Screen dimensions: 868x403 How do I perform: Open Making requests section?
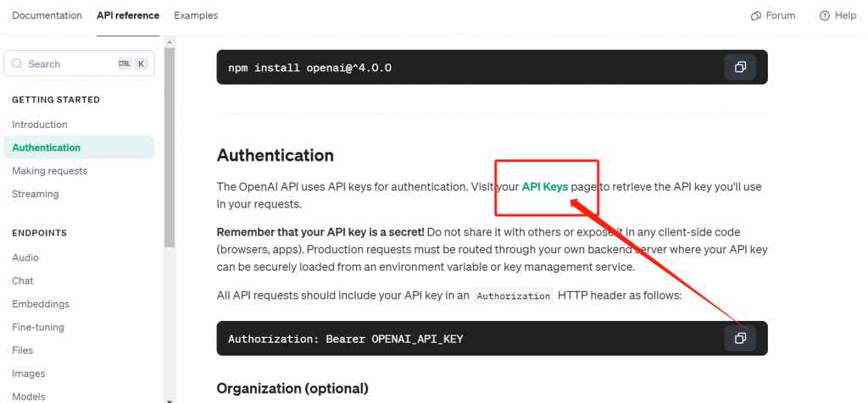point(50,171)
